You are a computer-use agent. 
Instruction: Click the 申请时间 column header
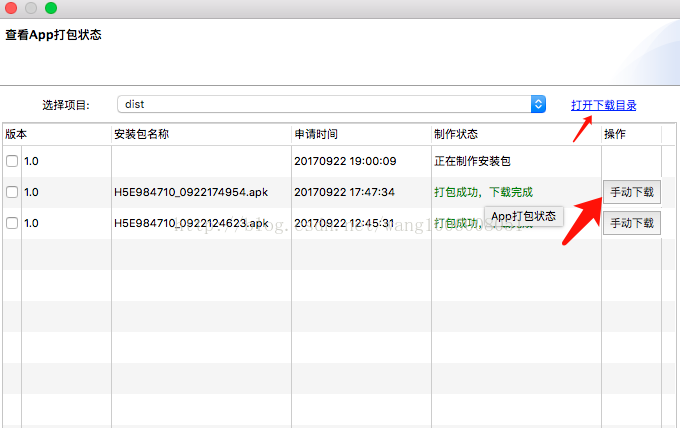coord(316,134)
